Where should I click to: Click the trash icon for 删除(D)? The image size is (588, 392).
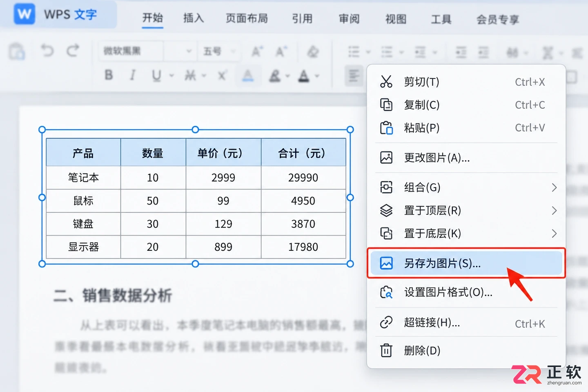click(x=386, y=350)
